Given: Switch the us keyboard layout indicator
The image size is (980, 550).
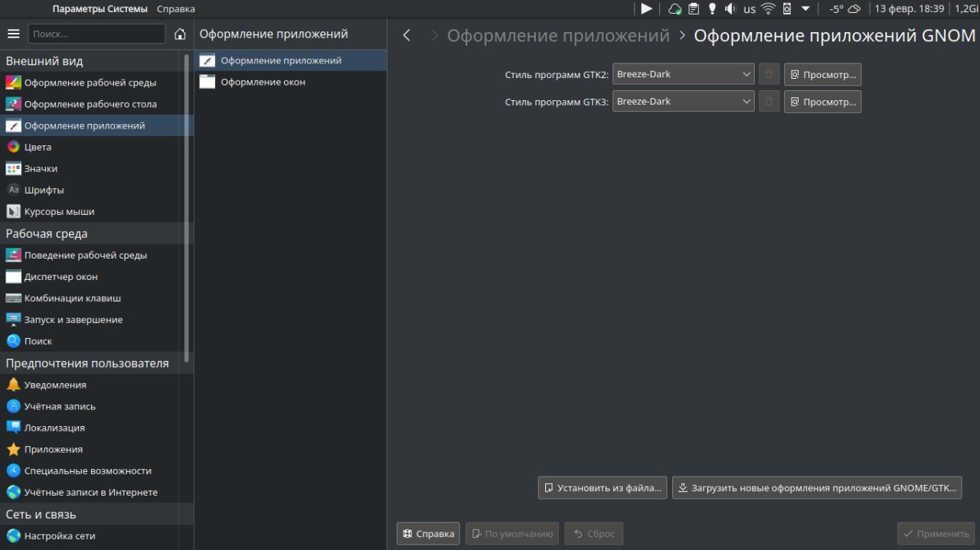Looking at the screenshot, I should tap(749, 9).
